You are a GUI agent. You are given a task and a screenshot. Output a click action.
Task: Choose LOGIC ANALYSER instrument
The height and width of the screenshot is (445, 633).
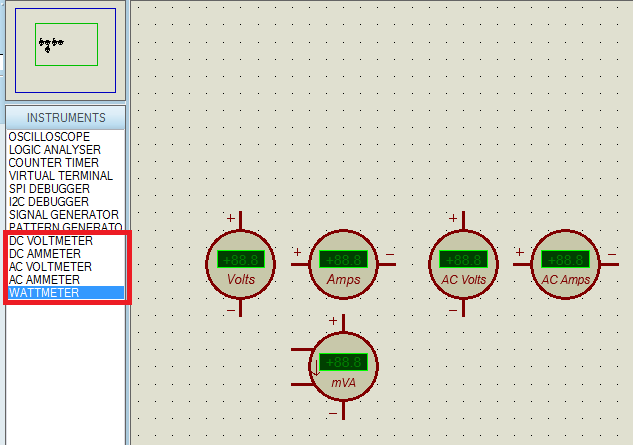tap(55, 150)
